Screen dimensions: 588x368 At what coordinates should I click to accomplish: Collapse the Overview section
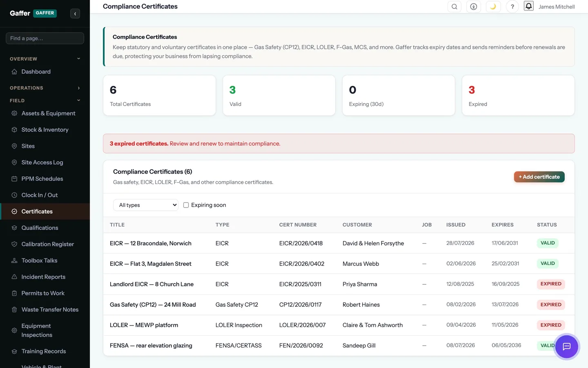pos(45,59)
